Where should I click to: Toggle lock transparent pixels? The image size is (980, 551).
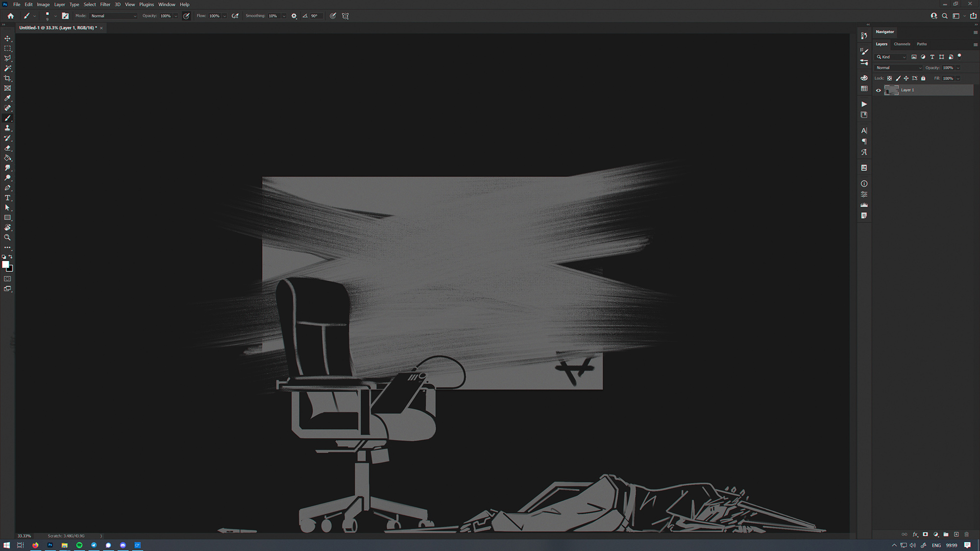[x=889, y=78]
